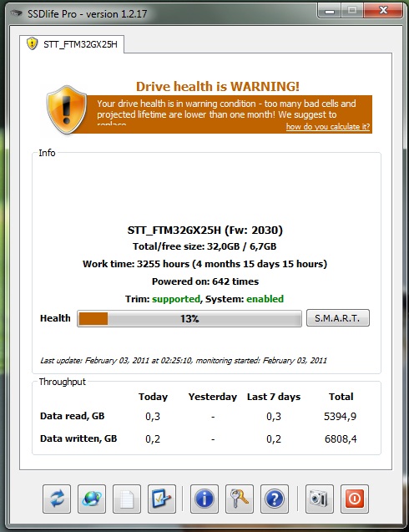
Task: Click the 'SSDlife Pro - version 1.2.17' title
Action: coord(88,14)
